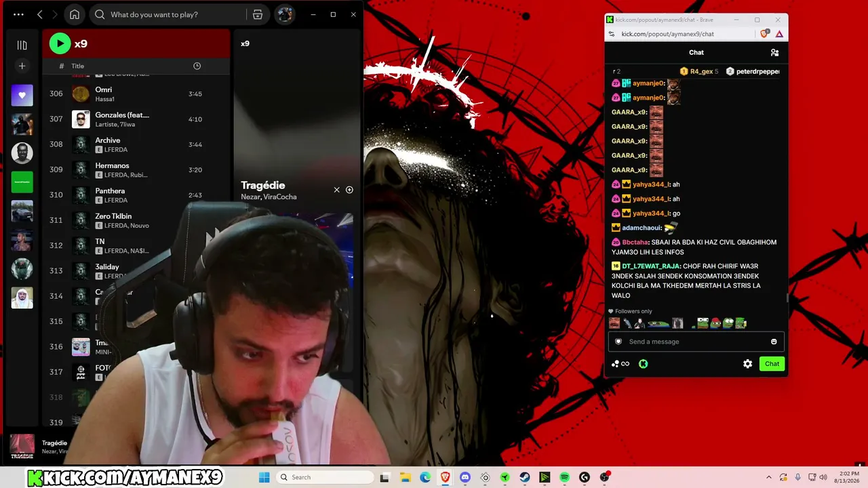Open artists Nezar, ViraCocha link in now playing panel
The image size is (868, 488).
269,197
